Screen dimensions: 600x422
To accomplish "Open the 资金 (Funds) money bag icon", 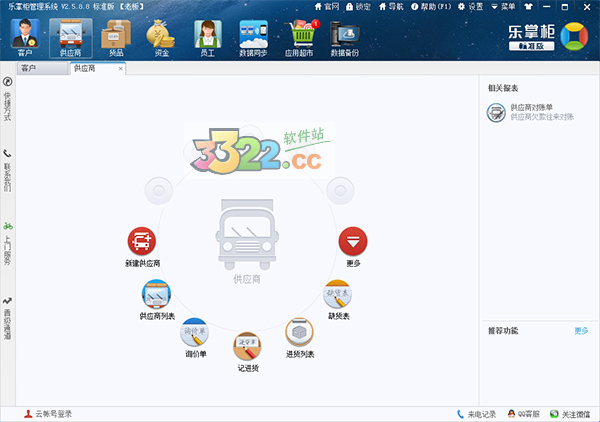I will (x=161, y=38).
